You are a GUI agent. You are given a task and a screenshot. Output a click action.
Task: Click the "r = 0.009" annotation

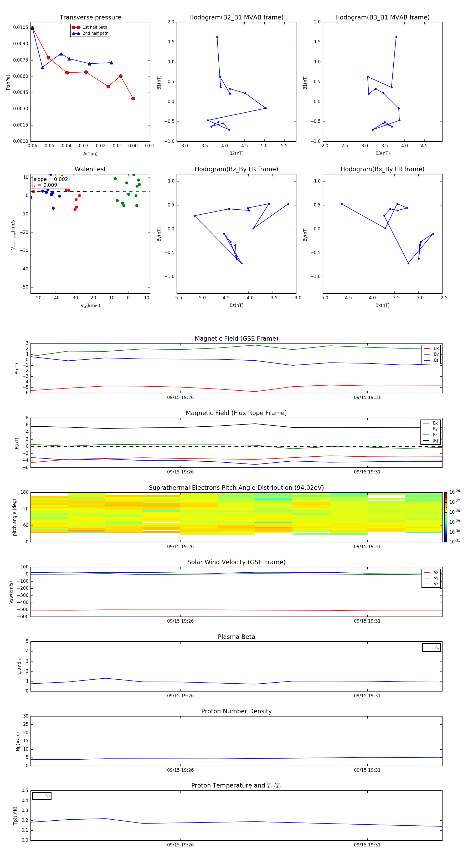[x=45, y=185]
